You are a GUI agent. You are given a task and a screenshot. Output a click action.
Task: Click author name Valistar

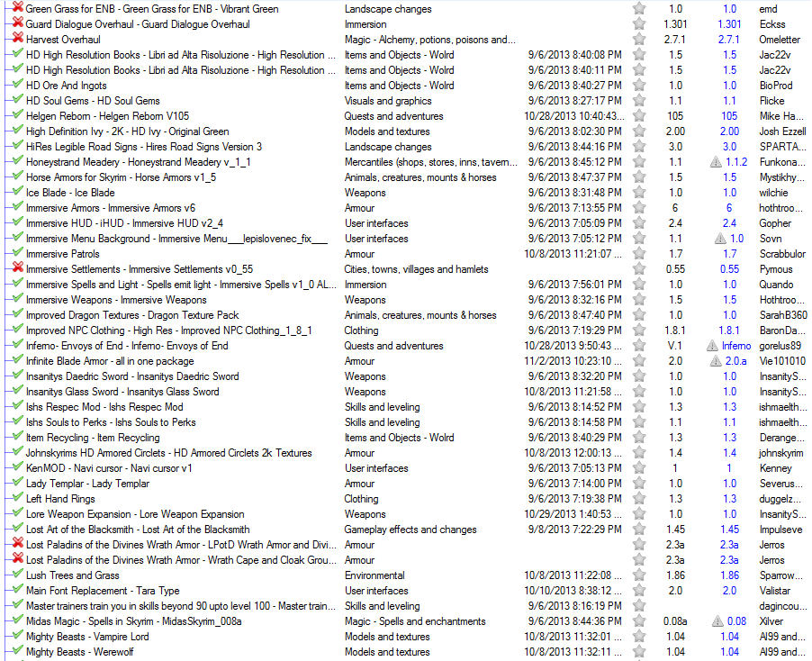(775, 591)
